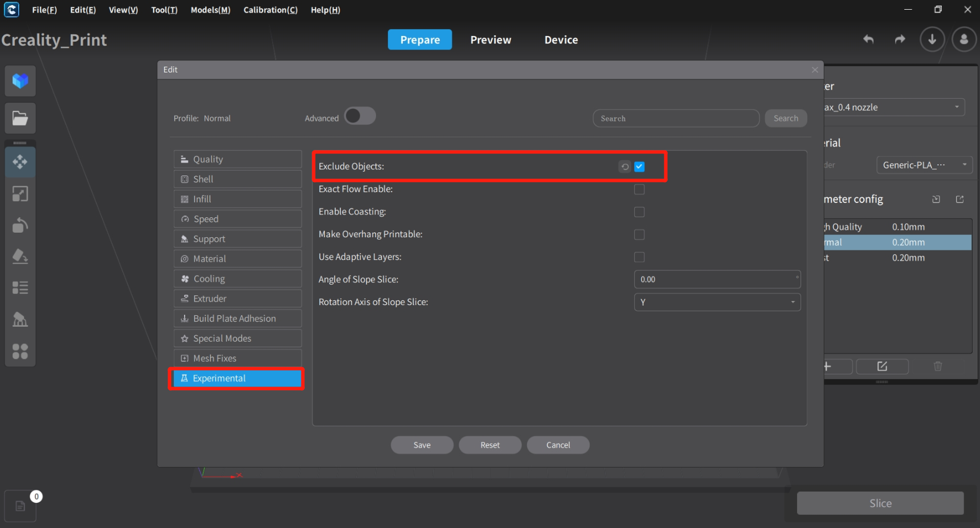Select the Scale tool
This screenshot has height=528, width=980.
[20, 194]
